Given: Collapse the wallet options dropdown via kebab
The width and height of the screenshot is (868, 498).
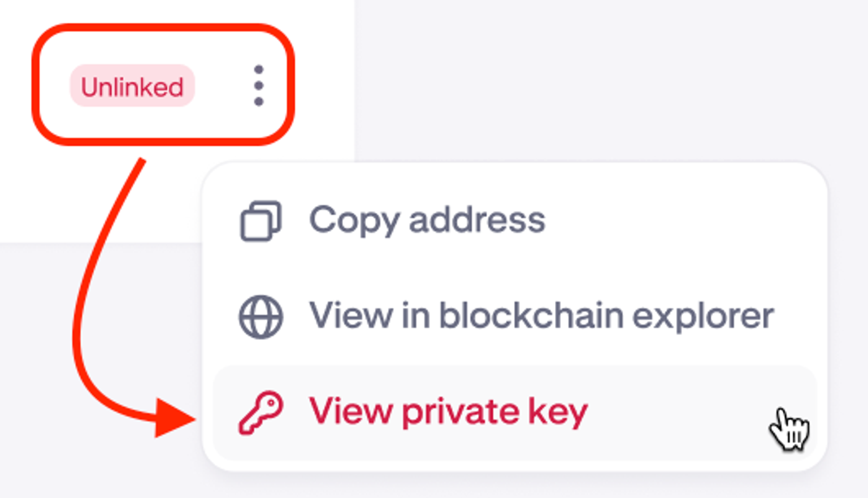Looking at the screenshot, I should [258, 85].
